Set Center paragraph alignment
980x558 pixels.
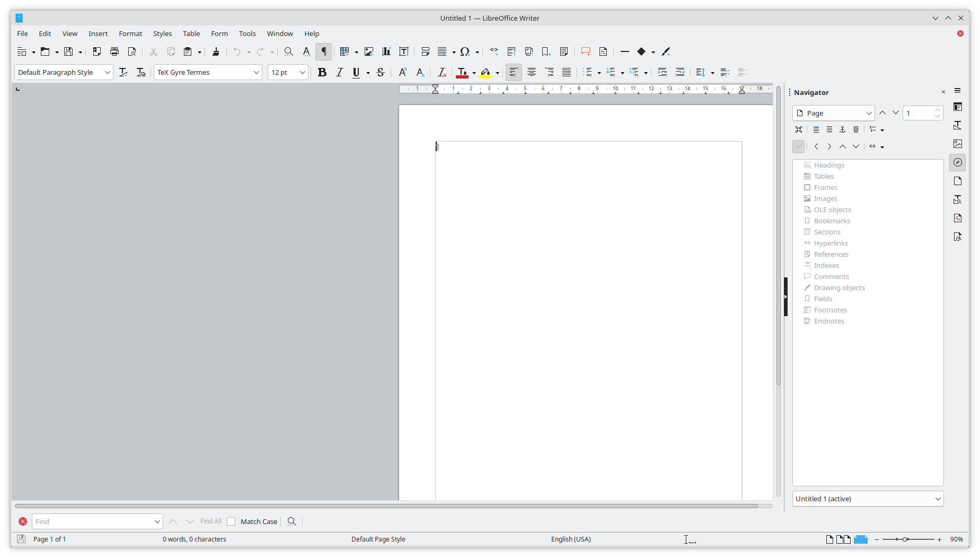click(532, 72)
